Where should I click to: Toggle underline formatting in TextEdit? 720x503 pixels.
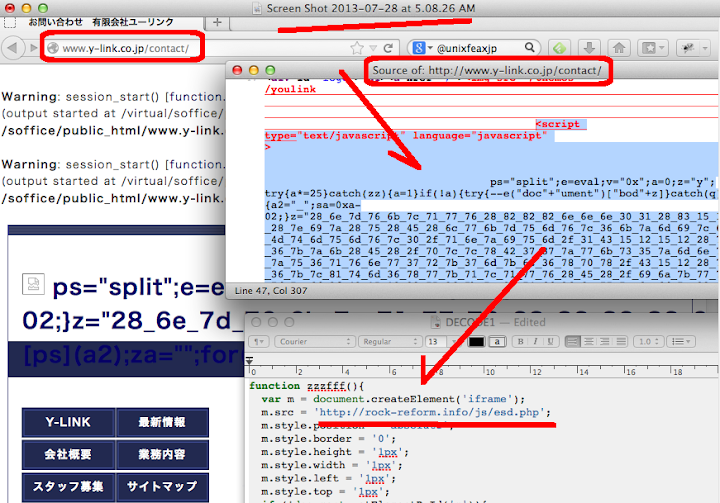point(550,341)
